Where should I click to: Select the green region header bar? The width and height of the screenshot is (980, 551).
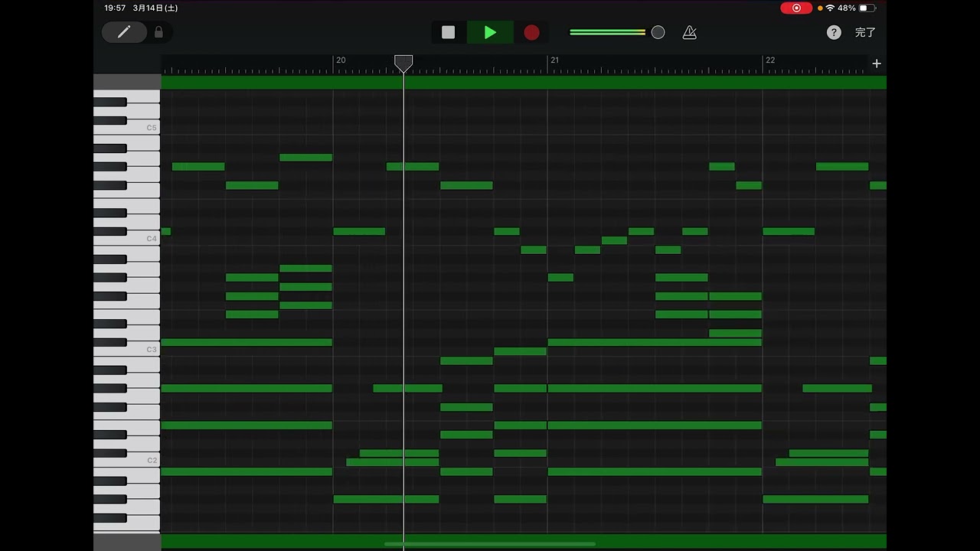(524, 82)
